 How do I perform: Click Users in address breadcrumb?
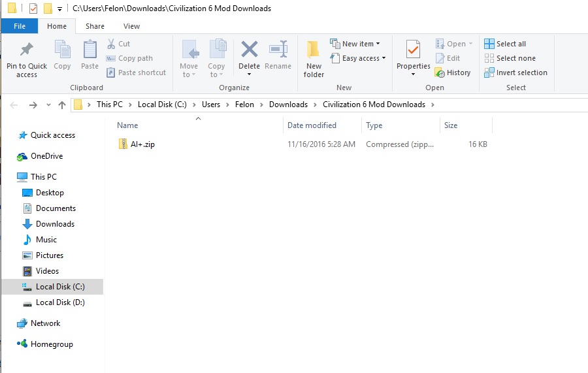[x=211, y=105]
